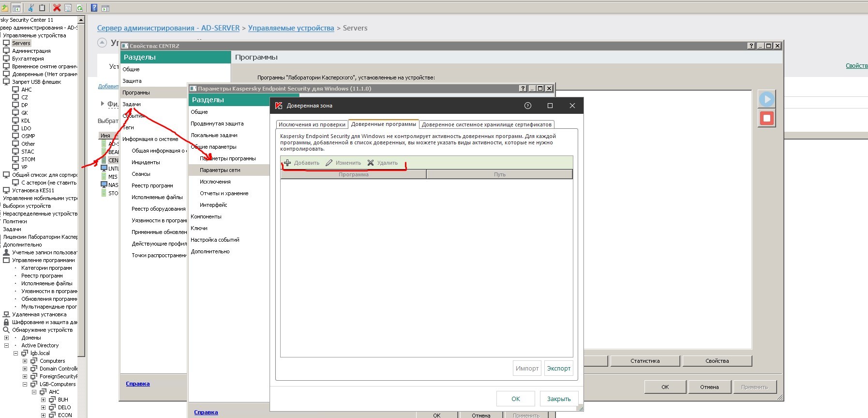
Task: Click the user icon for Учетные записи пользователей
Action: point(6,252)
